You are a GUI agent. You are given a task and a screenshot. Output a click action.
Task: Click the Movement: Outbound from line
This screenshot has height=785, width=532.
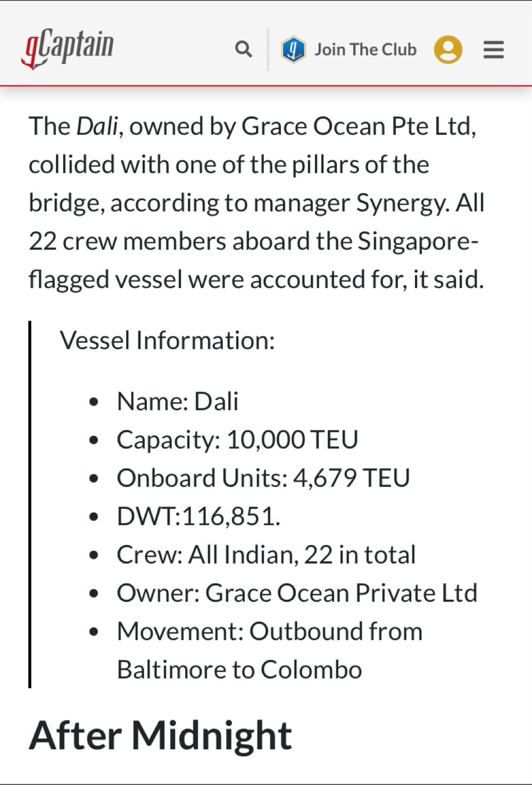tap(269, 632)
